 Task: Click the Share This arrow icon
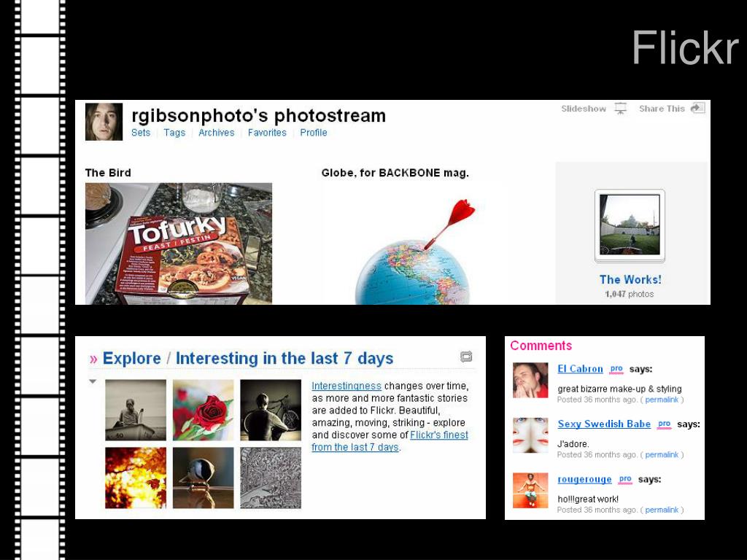697,108
